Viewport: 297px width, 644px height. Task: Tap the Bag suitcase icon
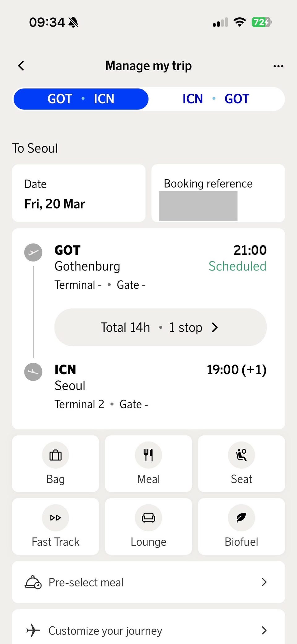click(x=55, y=455)
